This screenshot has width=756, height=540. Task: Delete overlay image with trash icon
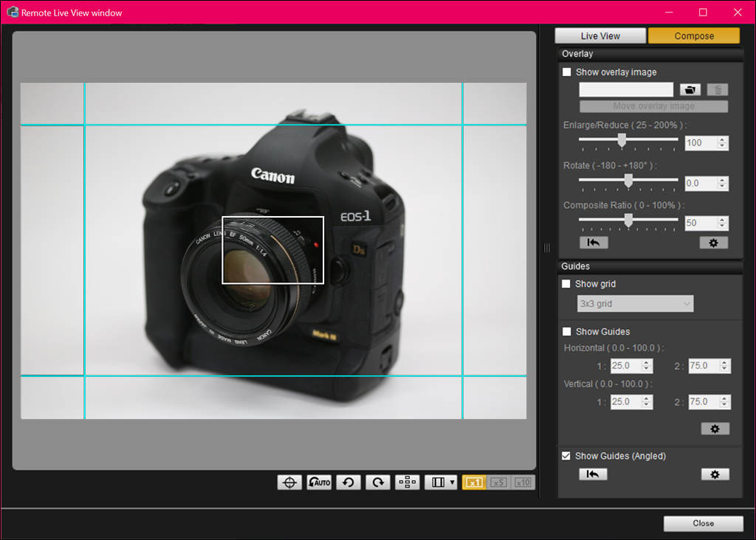(718, 89)
